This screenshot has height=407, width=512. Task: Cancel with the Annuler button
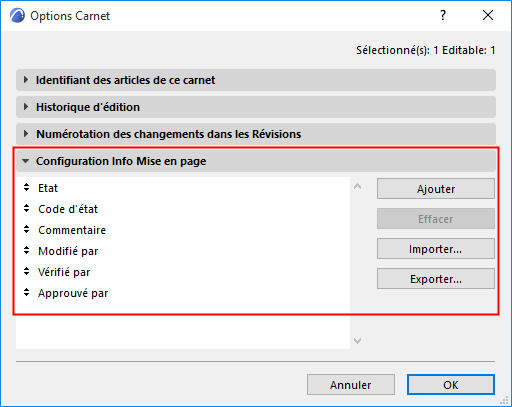pyautogui.click(x=351, y=385)
